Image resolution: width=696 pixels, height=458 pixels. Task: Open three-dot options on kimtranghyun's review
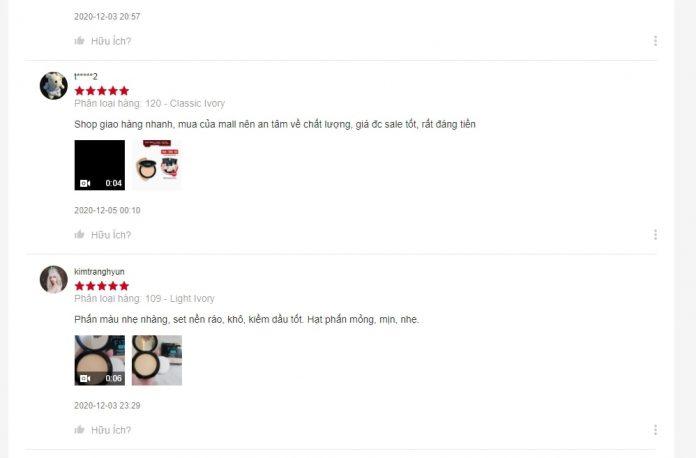pos(655,430)
